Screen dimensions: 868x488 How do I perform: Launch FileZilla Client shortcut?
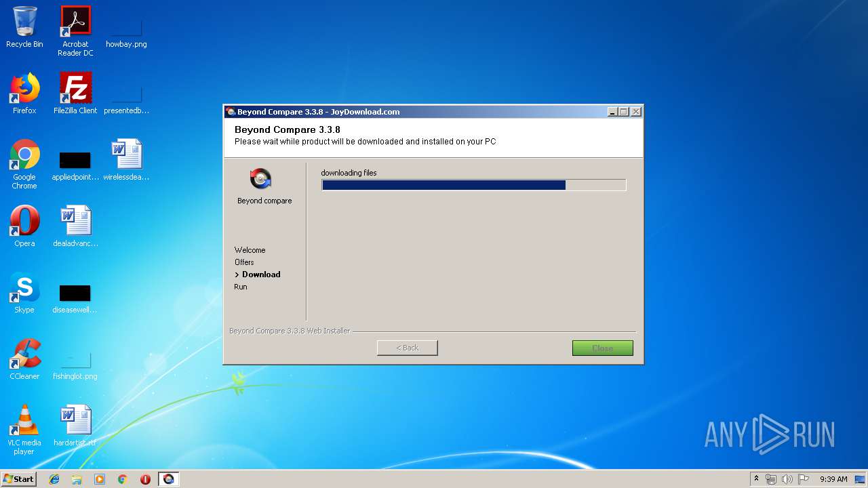(x=75, y=94)
